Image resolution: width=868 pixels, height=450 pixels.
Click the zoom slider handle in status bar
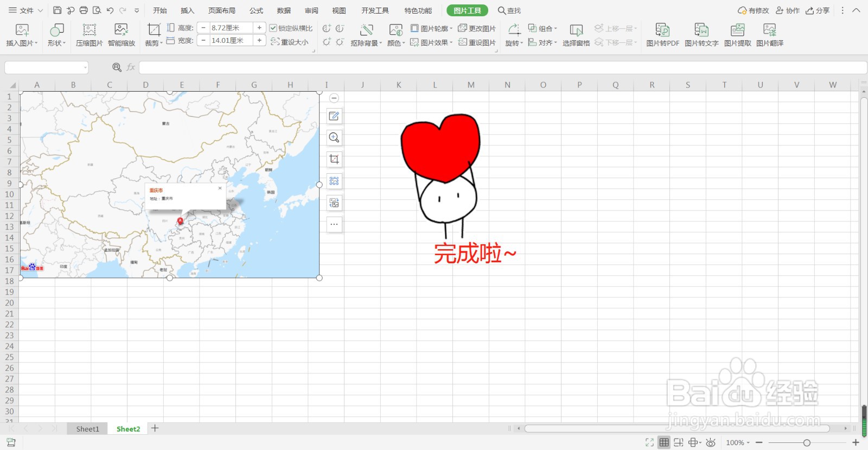coord(807,443)
